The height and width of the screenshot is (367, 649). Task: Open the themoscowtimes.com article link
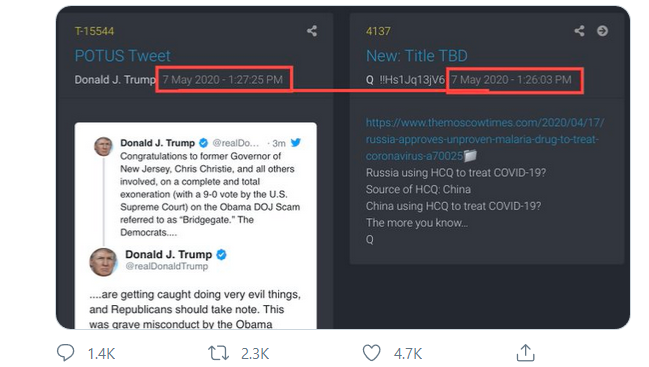[x=484, y=139]
